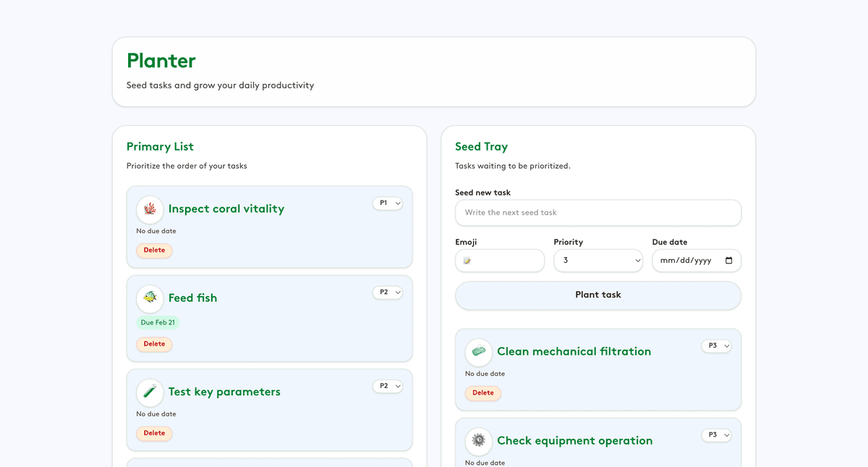Click the gear icon on Check equipment operation

[478, 441]
